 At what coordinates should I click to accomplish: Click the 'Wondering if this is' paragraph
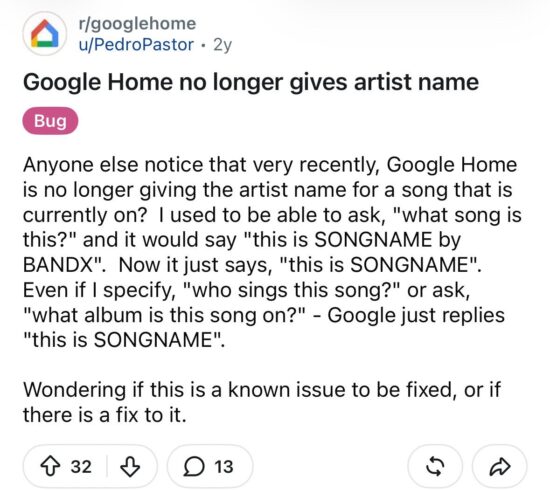pos(262,402)
